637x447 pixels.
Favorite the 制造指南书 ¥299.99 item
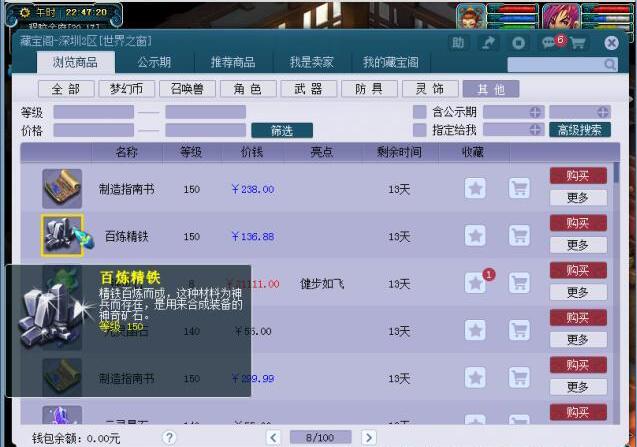click(475, 378)
